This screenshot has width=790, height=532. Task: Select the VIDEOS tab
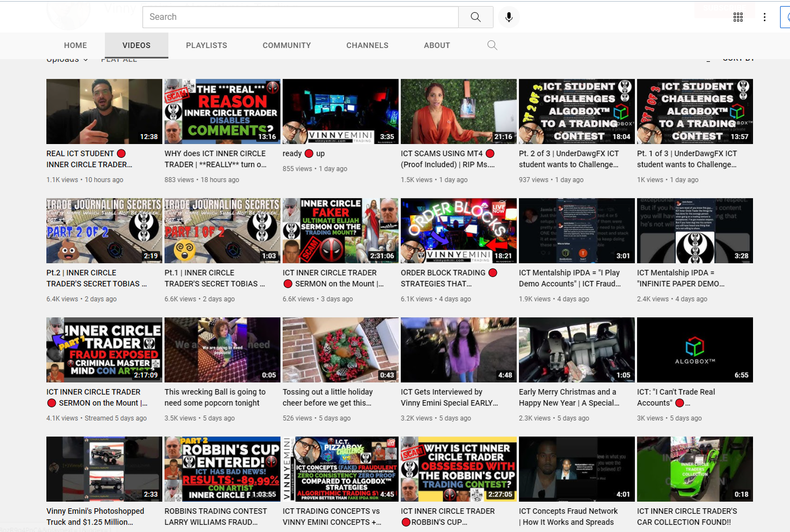pyautogui.click(x=136, y=45)
